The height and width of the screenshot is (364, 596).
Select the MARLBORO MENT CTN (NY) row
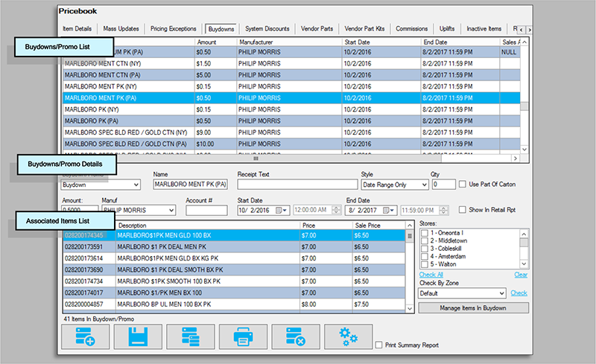pos(291,63)
